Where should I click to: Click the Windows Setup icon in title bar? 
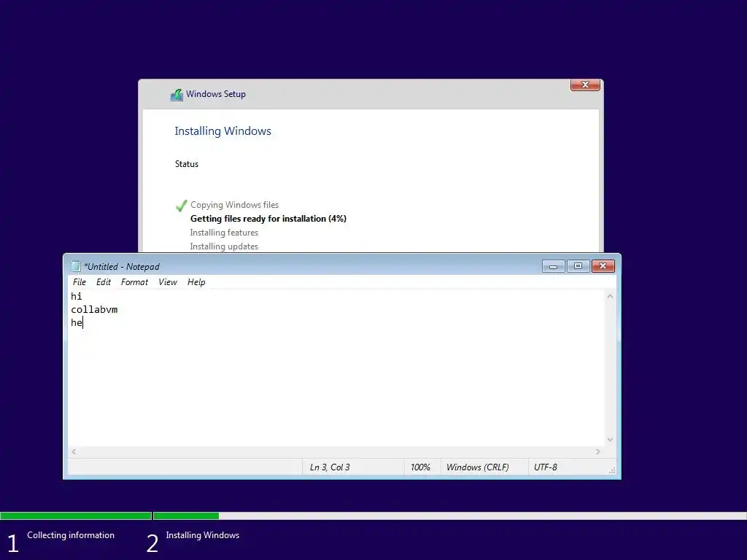[x=177, y=94]
